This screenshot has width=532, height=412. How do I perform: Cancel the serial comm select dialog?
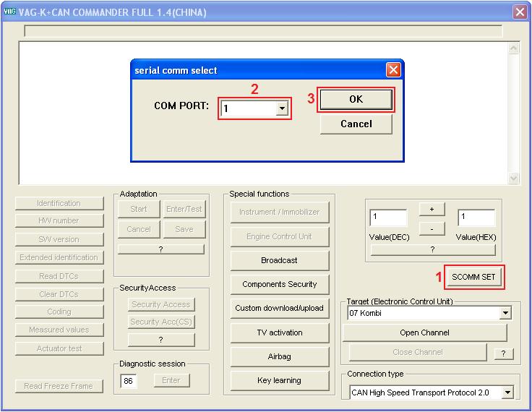356,124
